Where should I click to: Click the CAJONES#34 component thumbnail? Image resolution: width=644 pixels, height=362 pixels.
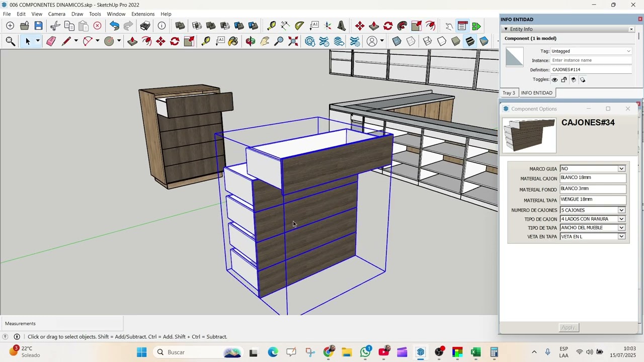(x=529, y=135)
